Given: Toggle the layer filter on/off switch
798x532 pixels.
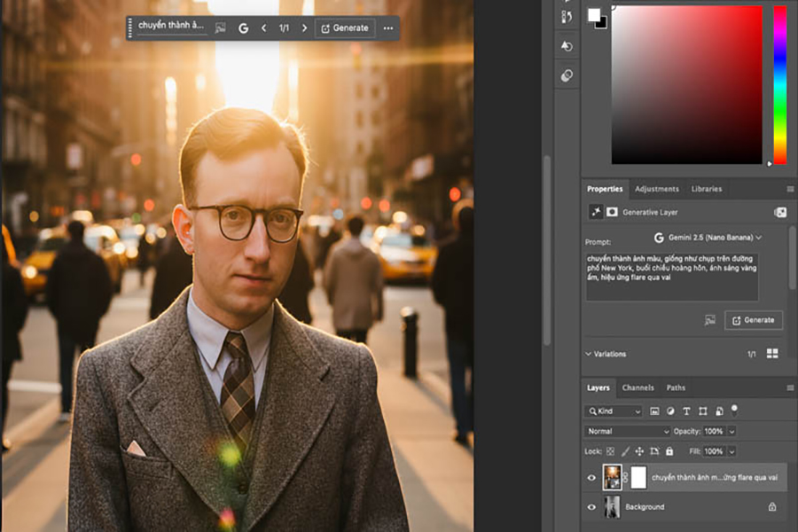Looking at the screenshot, I should point(734,410).
